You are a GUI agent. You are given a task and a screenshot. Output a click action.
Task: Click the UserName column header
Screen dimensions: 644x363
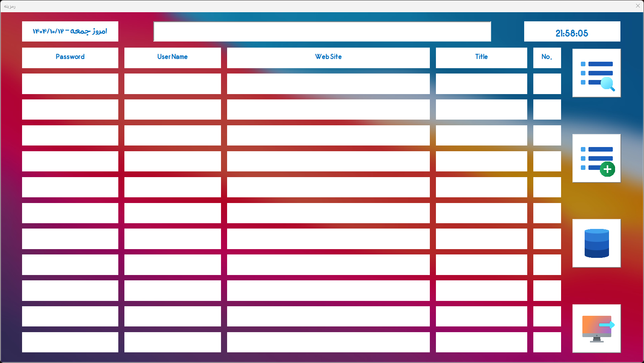tap(172, 58)
